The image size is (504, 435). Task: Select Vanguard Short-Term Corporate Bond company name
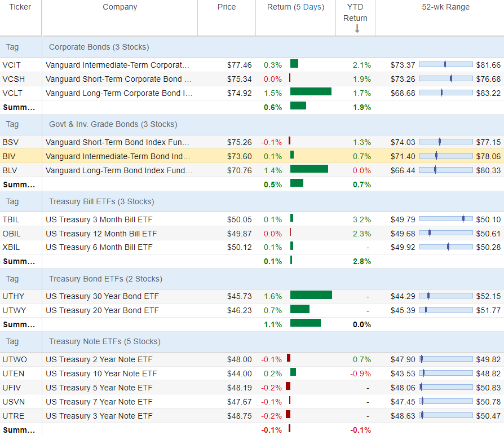[118, 79]
